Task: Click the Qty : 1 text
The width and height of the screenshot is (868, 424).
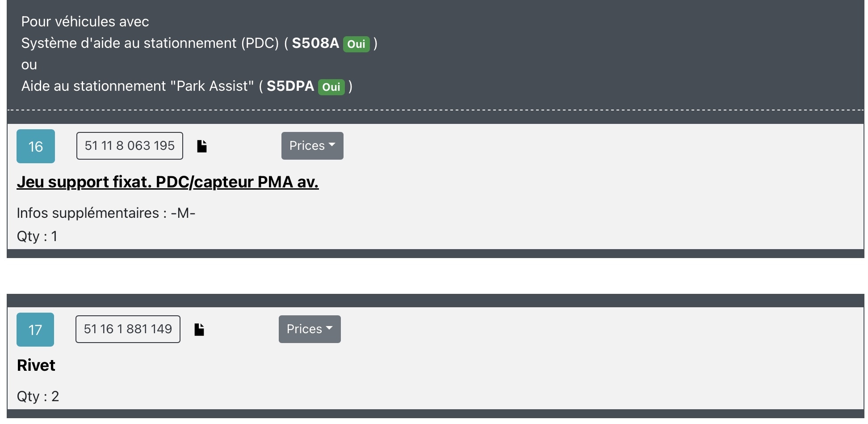Action: pos(37,236)
